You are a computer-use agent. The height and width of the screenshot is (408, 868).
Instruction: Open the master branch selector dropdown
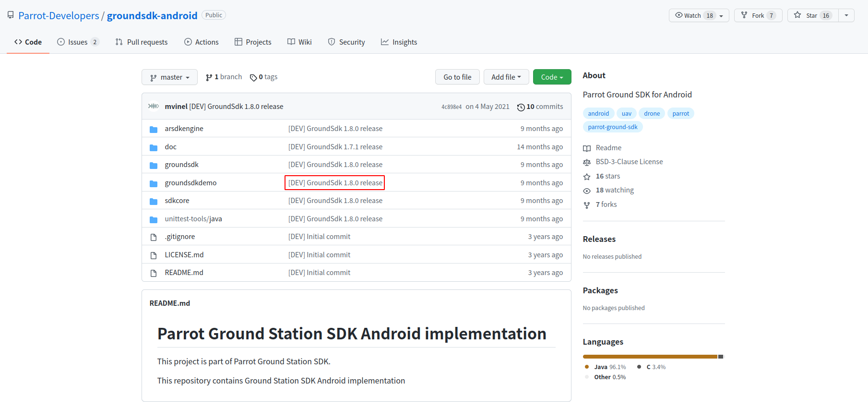coord(169,77)
